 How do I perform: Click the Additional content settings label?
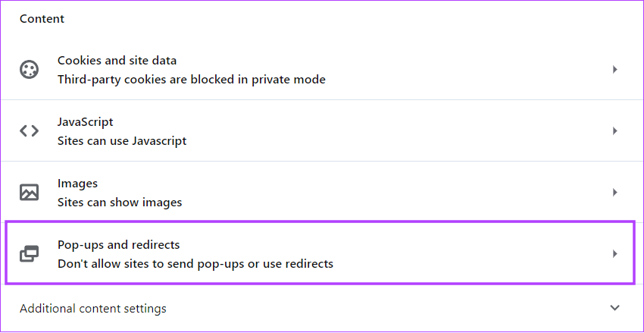pos(93,308)
